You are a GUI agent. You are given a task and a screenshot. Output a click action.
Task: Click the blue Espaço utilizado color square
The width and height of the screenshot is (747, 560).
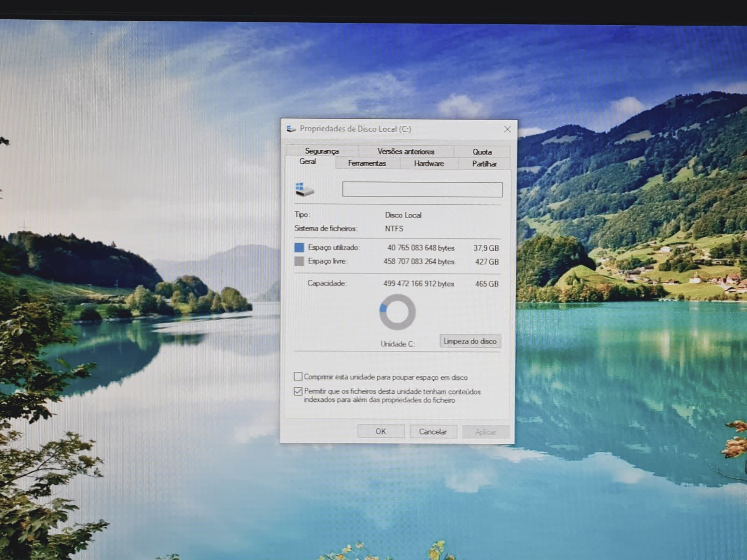pos(299,247)
